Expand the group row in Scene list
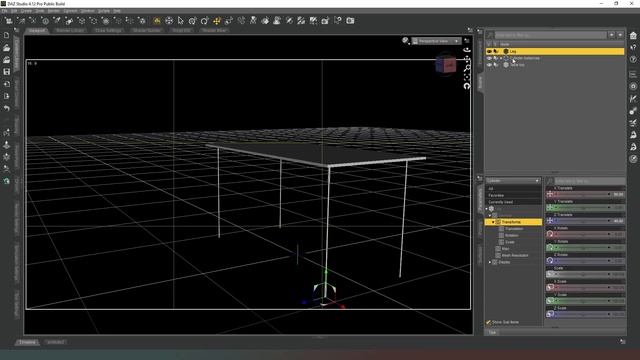This screenshot has width=640, height=360. (x=501, y=58)
